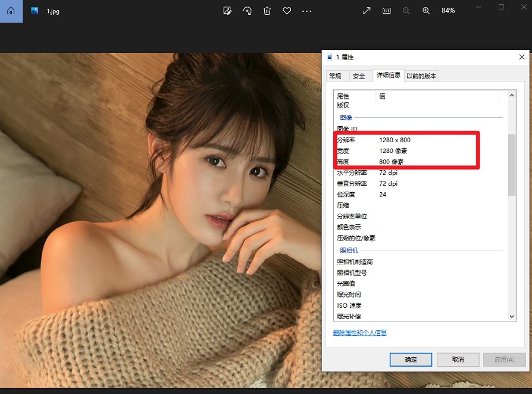The image size is (532, 394).
Task: Select the 位深度 24 row
Action: 420,194
